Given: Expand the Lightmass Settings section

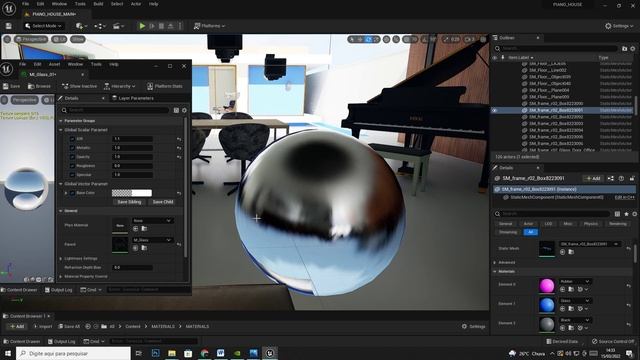Looking at the screenshot, I should [x=61, y=259].
